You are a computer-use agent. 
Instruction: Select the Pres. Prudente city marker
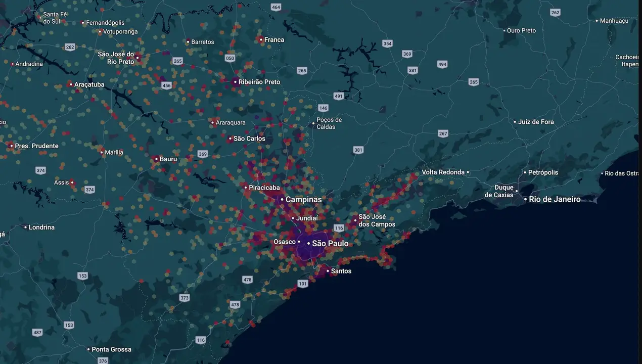point(12,146)
